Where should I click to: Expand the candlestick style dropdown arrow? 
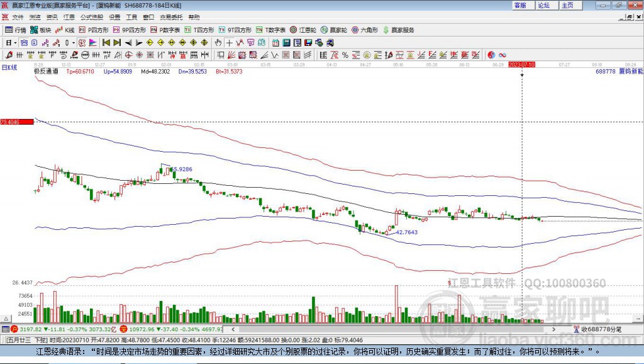[74, 43]
